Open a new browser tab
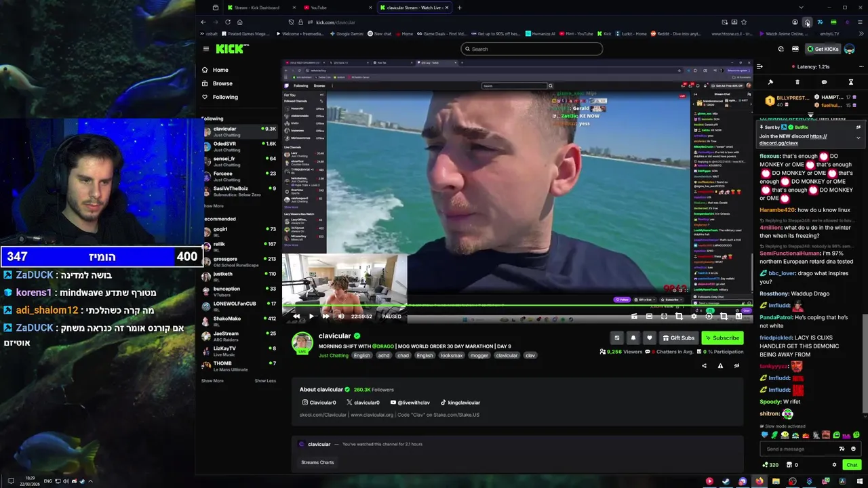Screen dimensions: 868x488 point(459,7)
